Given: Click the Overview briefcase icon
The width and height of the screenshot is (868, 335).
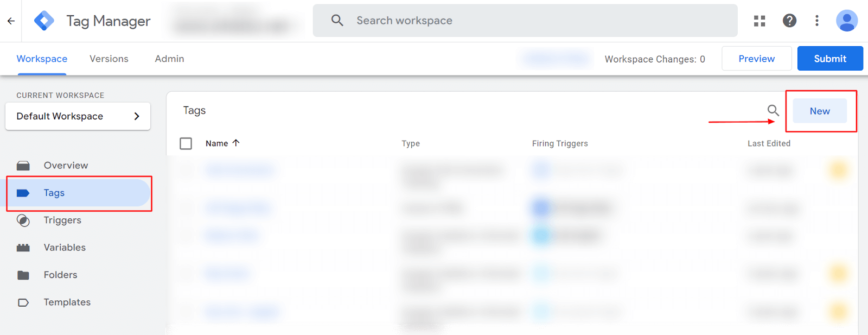Looking at the screenshot, I should 23,166.
